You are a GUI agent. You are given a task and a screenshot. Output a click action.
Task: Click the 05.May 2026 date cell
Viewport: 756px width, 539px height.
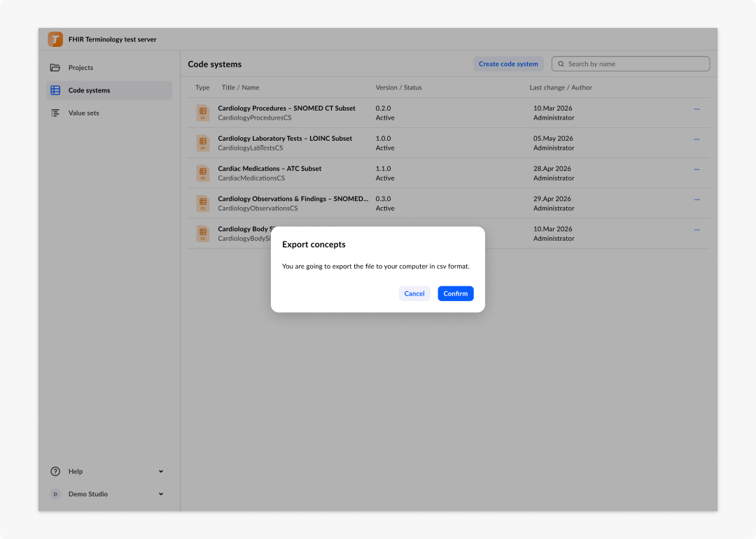pyautogui.click(x=553, y=139)
